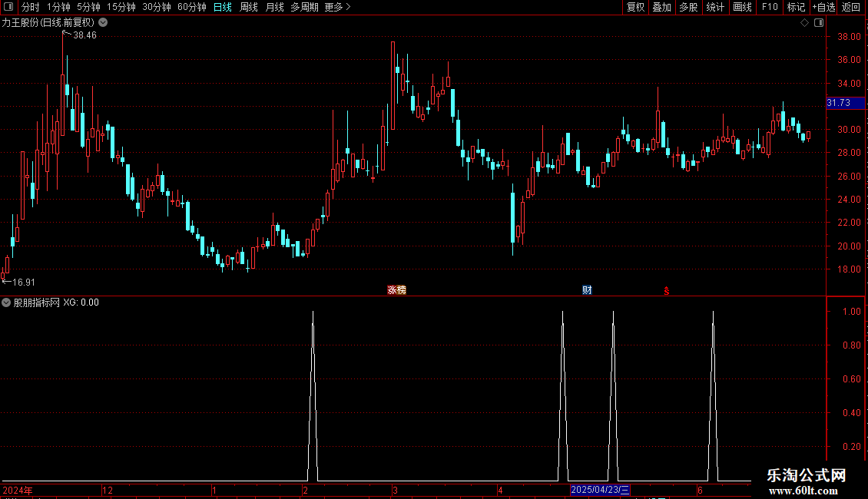Switch to 30分钟 period

[156, 7]
